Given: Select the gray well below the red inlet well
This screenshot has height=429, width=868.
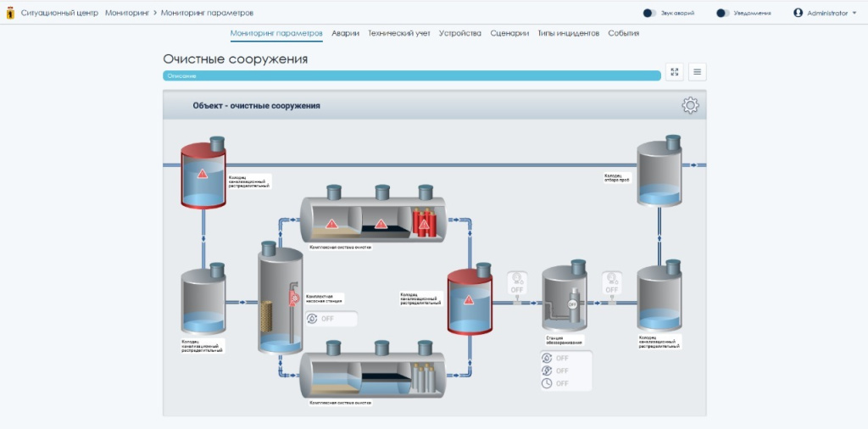Looking at the screenshot, I should (203, 299).
